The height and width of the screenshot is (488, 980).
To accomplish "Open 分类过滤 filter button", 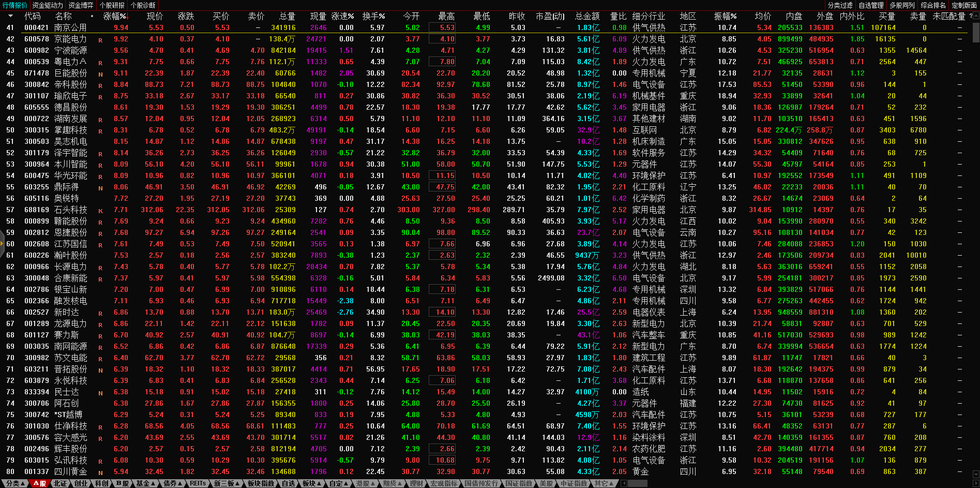I will pyautogui.click(x=840, y=5).
